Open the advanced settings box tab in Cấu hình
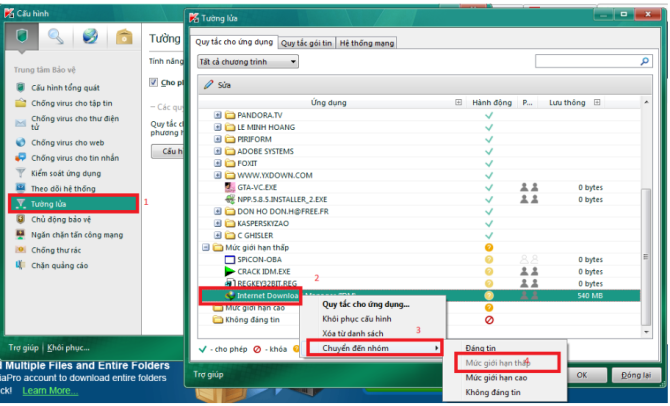This screenshot has width=670, height=406. pyautogui.click(x=124, y=37)
